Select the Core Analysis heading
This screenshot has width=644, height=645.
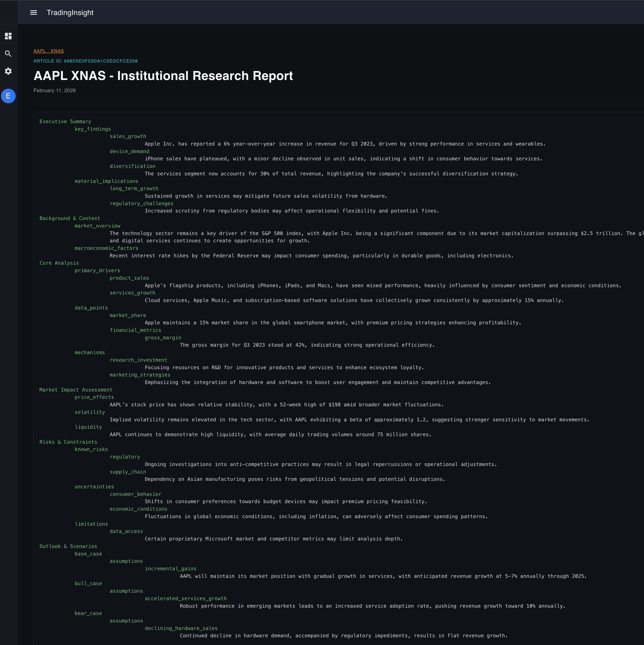(59, 263)
